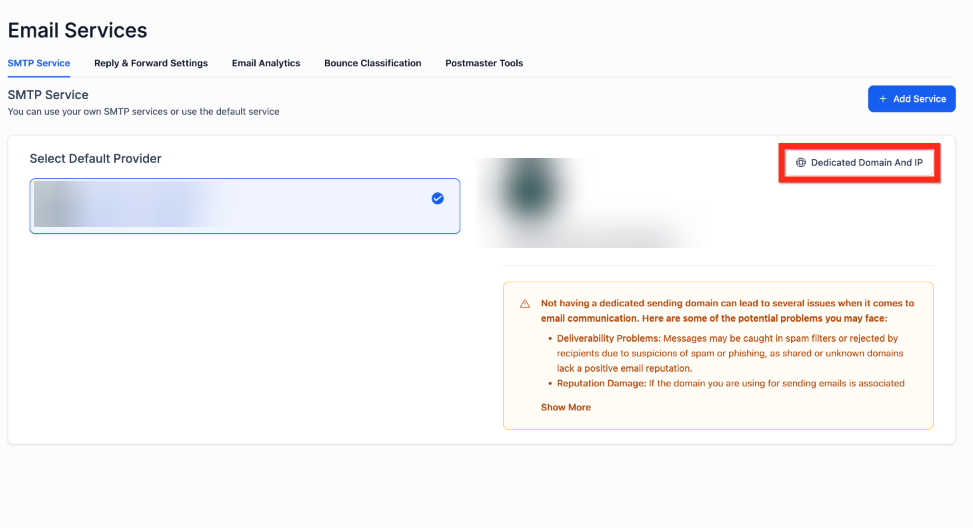Click the plus icon in Add Service

pos(882,99)
